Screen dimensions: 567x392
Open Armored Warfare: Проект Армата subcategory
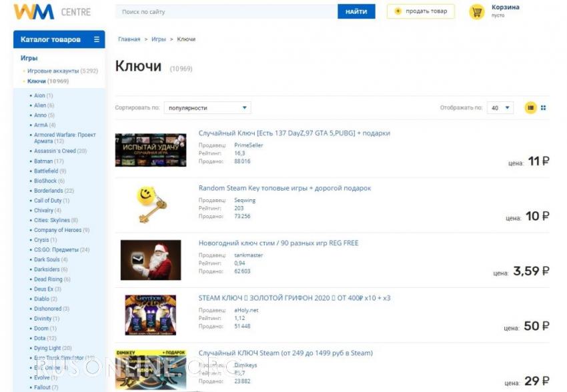(65, 137)
